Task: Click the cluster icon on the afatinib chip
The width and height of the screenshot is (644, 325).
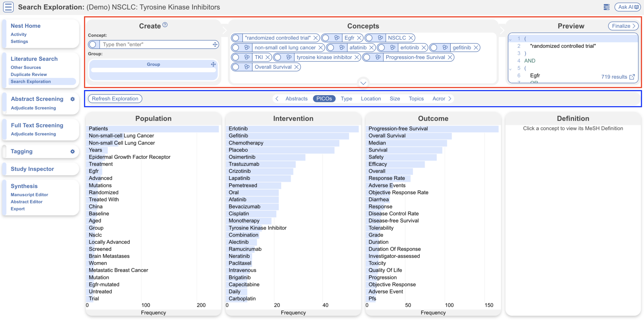Action: [342, 48]
